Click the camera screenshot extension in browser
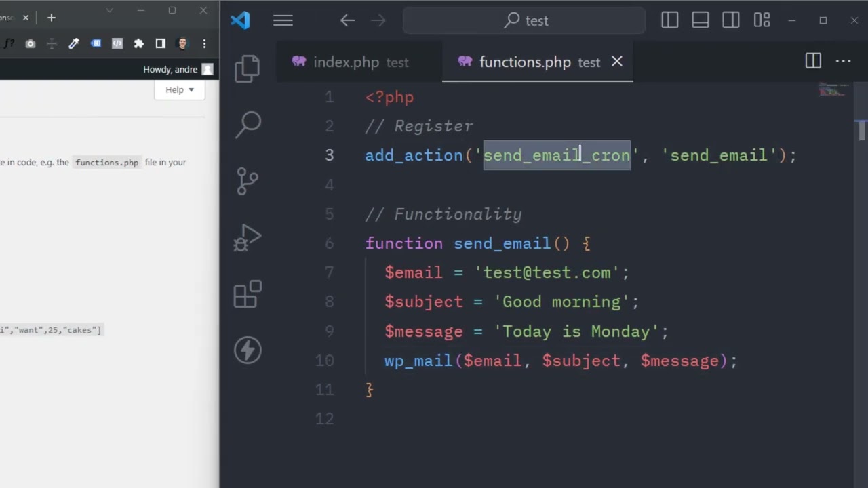Screen dimensions: 868x488 click(30, 43)
